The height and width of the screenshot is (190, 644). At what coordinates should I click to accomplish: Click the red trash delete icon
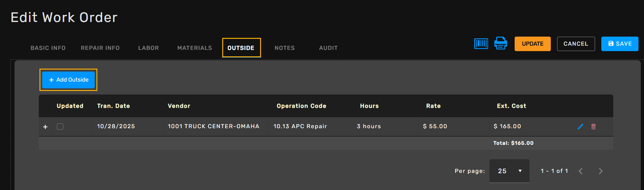[593, 127]
